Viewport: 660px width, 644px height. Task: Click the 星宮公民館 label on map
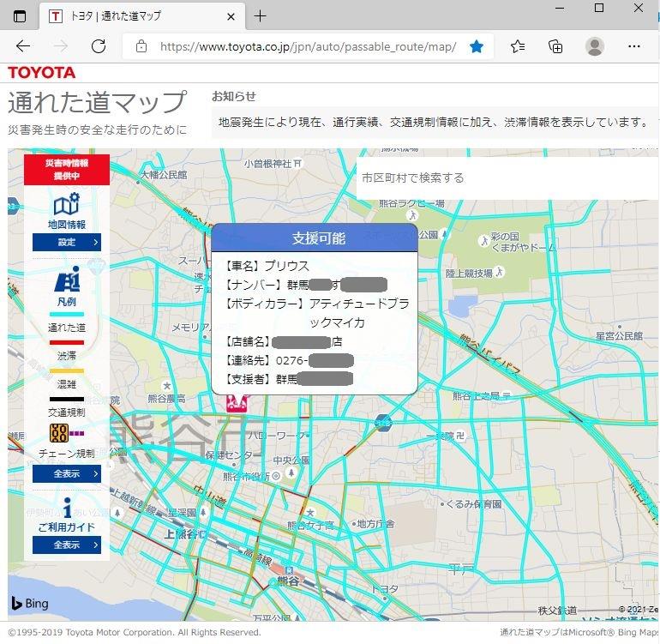[619, 335]
